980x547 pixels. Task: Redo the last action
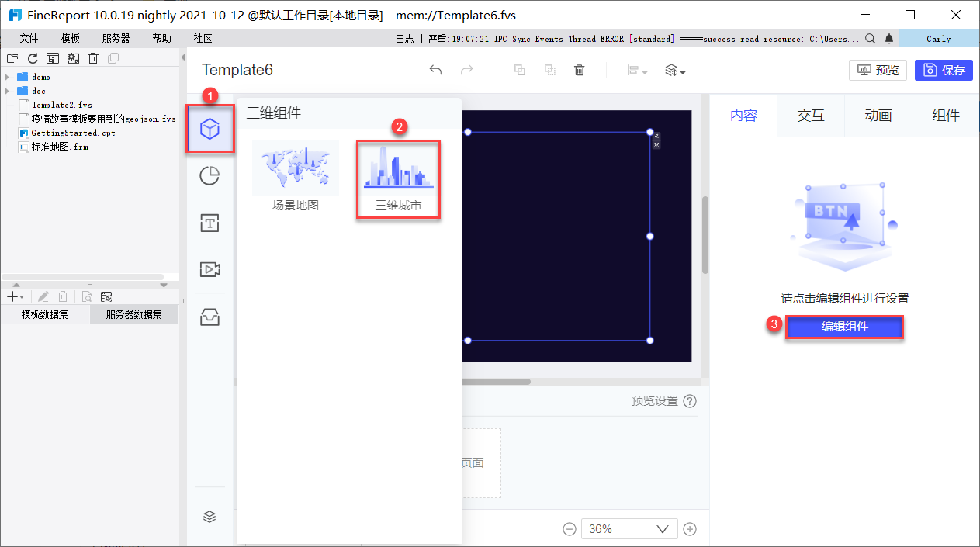466,71
